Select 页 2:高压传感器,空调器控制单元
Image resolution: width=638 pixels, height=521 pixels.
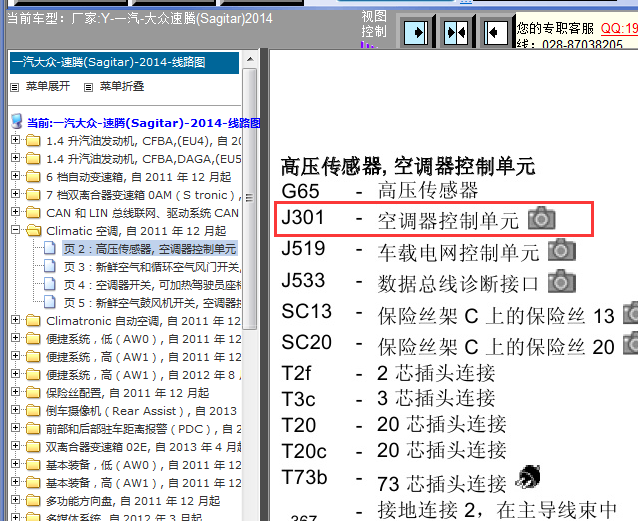pos(149,249)
